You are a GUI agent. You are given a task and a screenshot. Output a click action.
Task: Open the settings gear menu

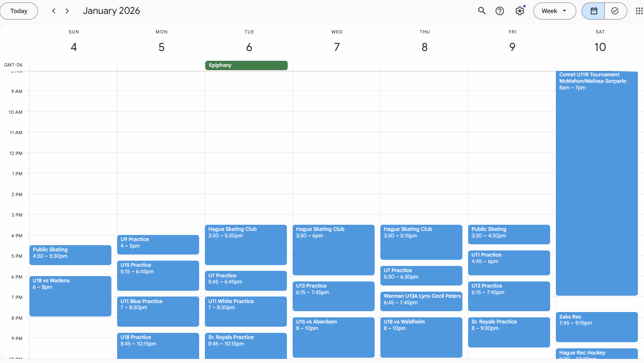click(x=520, y=11)
